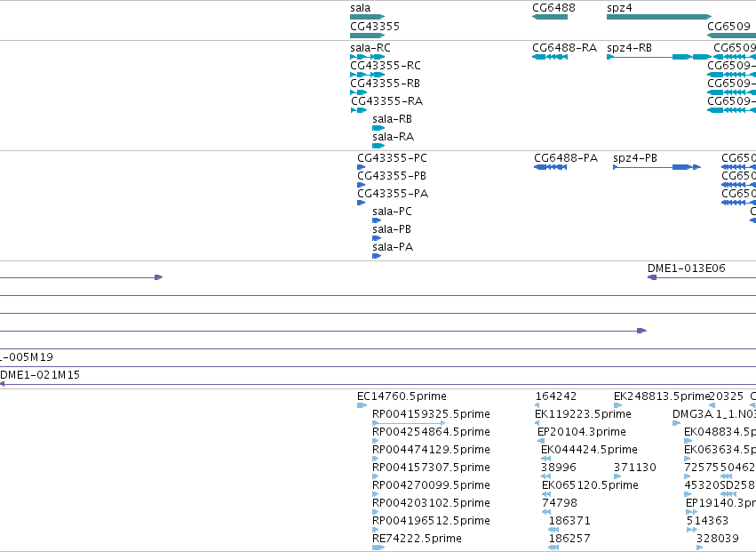Select EST label RP004270099.5prime
The width and height of the screenshot is (756, 552).
tap(431, 485)
